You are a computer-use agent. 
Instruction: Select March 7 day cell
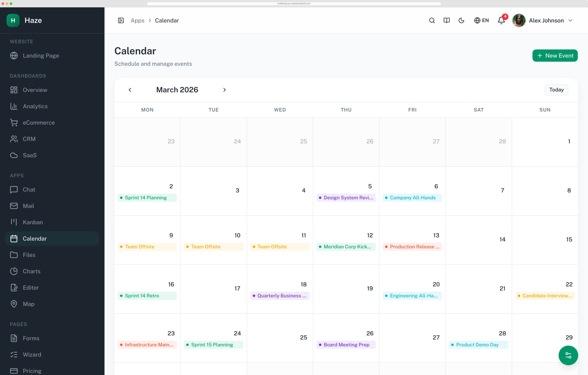478,191
